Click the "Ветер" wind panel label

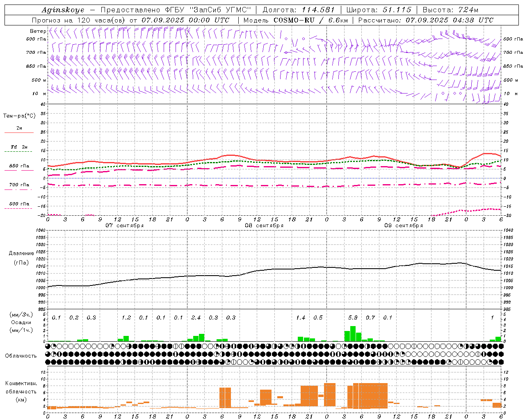click(x=38, y=31)
